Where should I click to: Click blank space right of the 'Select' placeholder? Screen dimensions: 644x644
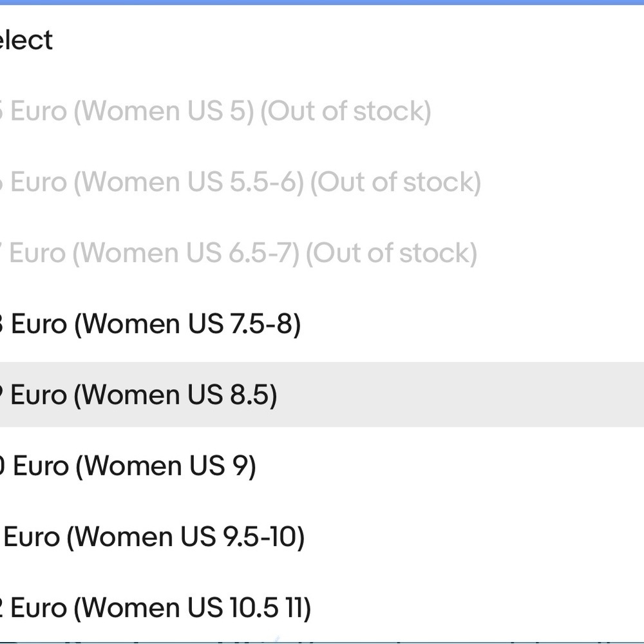tap(349, 40)
